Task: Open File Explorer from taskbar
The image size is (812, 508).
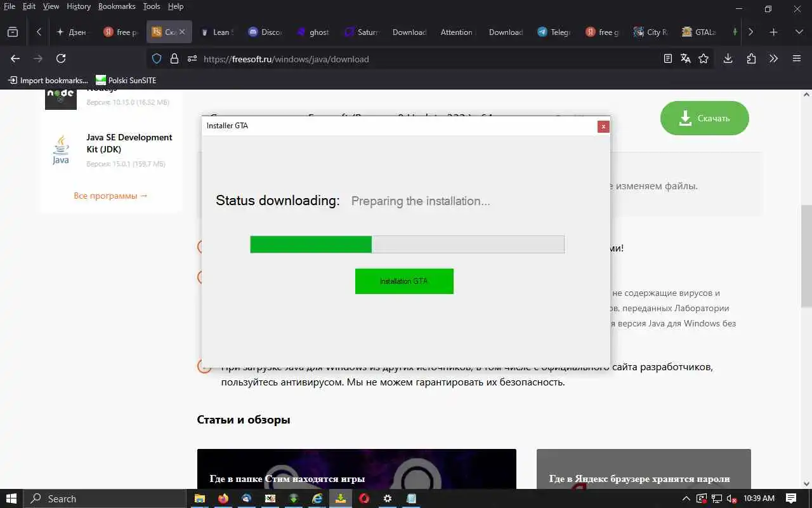Action: pyautogui.click(x=199, y=498)
